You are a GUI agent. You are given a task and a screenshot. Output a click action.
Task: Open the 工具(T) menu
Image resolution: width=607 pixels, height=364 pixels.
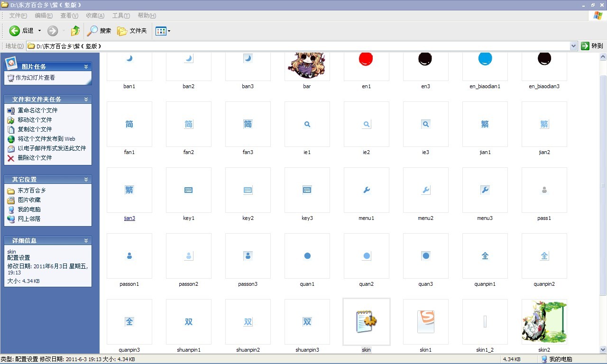coord(121,16)
